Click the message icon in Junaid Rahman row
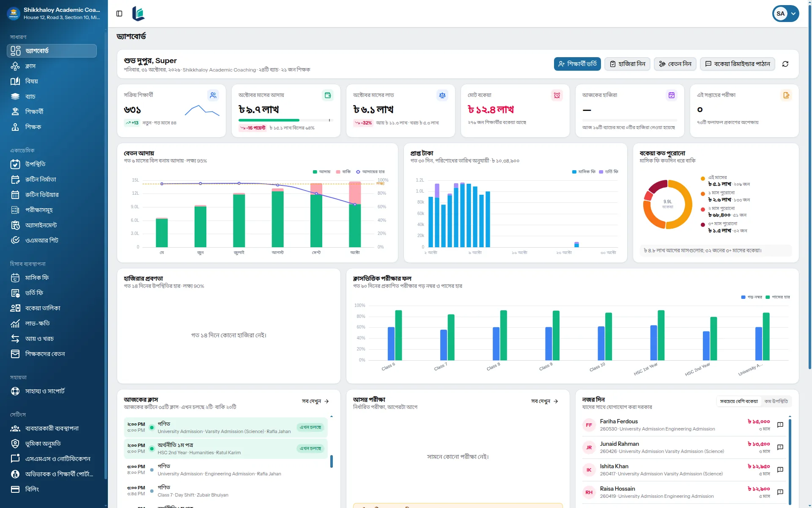Viewport: 812px width, 508px height. [x=780, y=447]
